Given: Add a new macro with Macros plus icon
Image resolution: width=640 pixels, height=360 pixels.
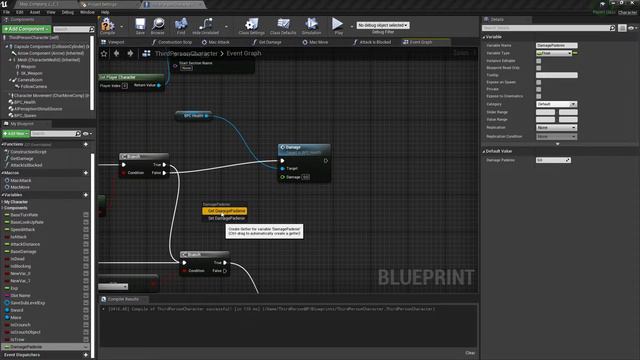Looking at the screenshot, I should click(x=86, y=173).
